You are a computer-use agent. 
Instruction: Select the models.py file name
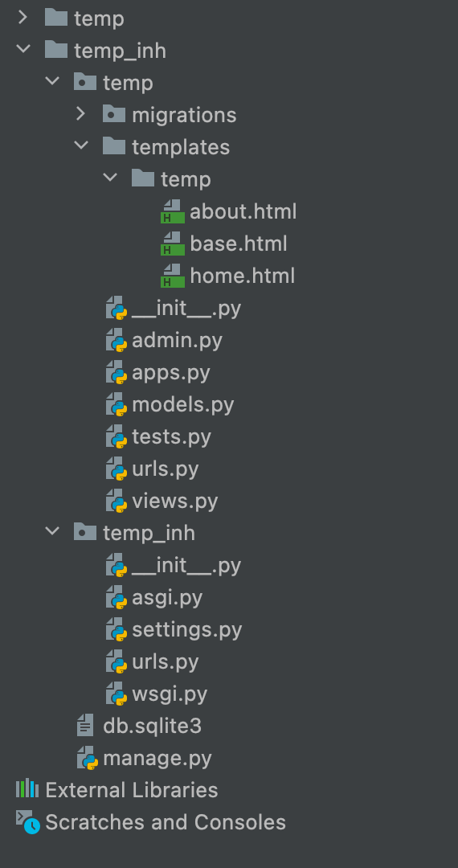183,405
